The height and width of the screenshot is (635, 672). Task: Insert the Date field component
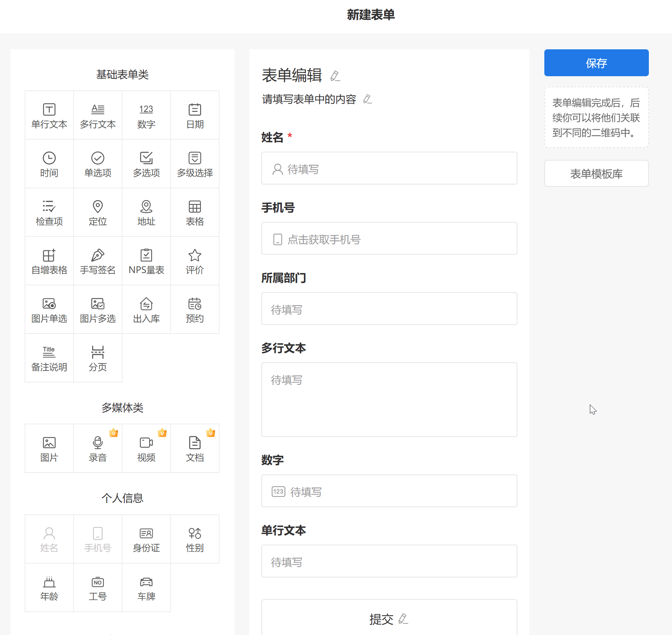pyautogui.click(x=195, y=115)
